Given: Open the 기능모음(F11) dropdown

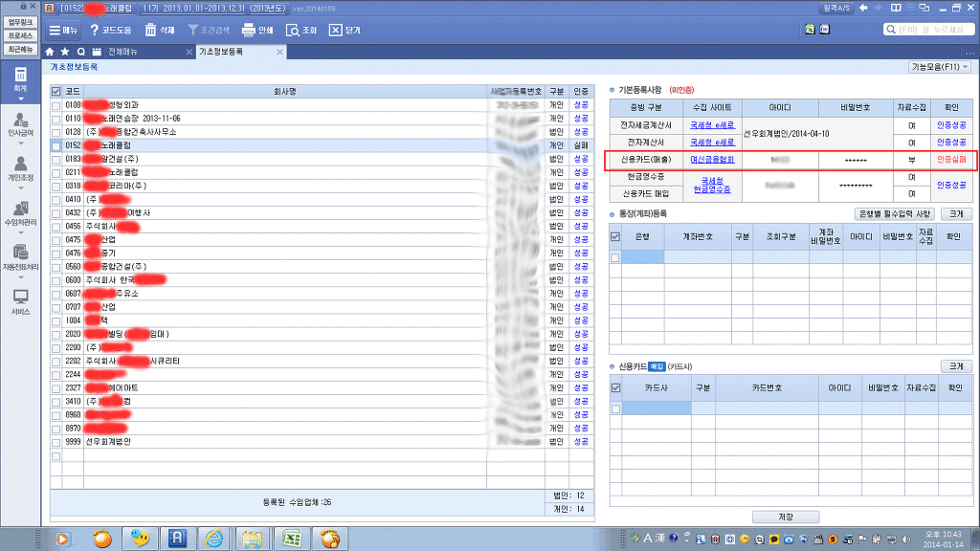Looking at the screenshot, I should (939, 67).
